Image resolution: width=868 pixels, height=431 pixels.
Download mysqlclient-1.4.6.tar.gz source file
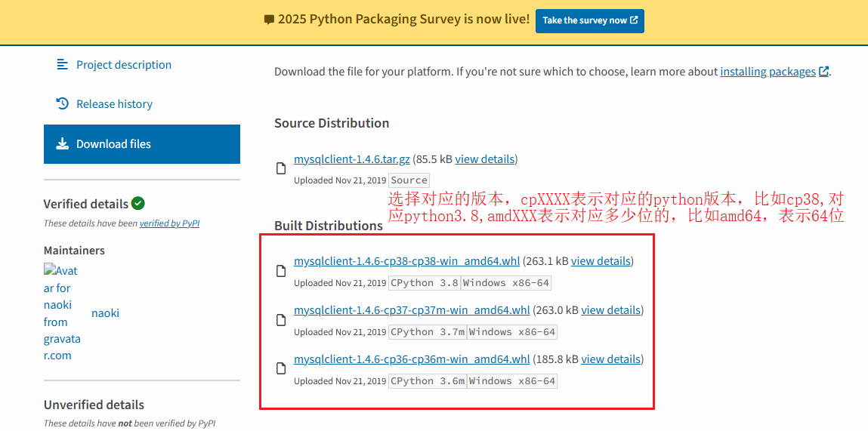tap(352, 159)
